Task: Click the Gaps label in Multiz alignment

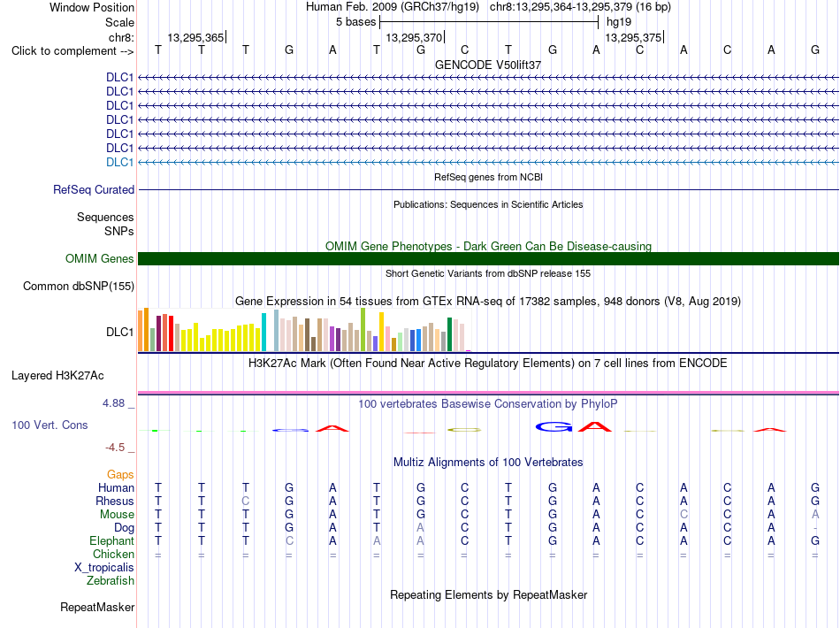Action: click(120, 475)
